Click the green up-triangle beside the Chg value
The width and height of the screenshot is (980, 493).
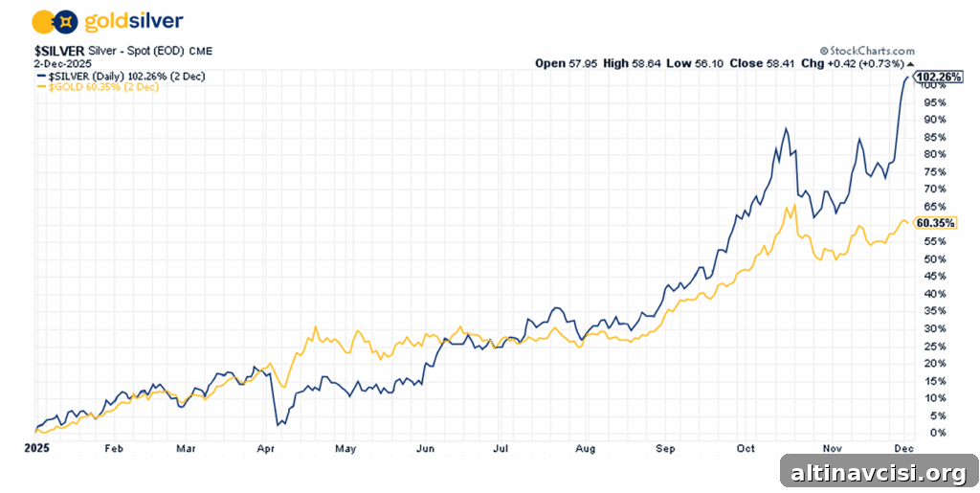(x=910, y=64)
